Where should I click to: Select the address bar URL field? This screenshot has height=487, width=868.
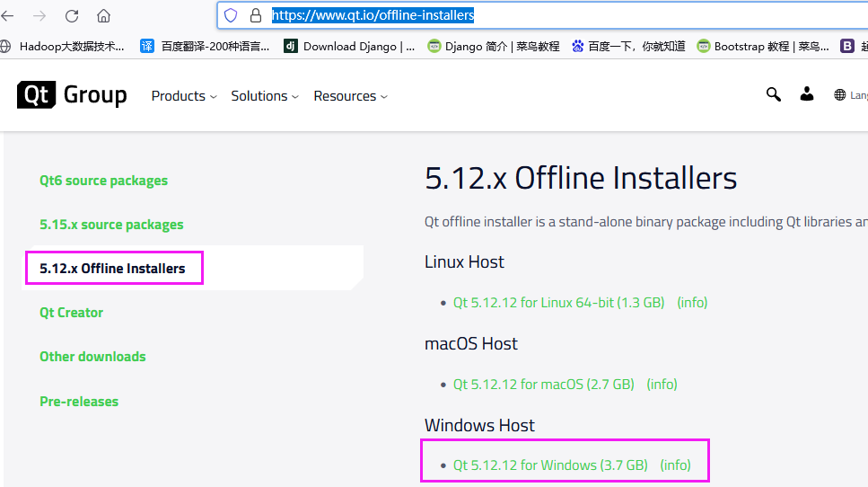pos(542,15)
